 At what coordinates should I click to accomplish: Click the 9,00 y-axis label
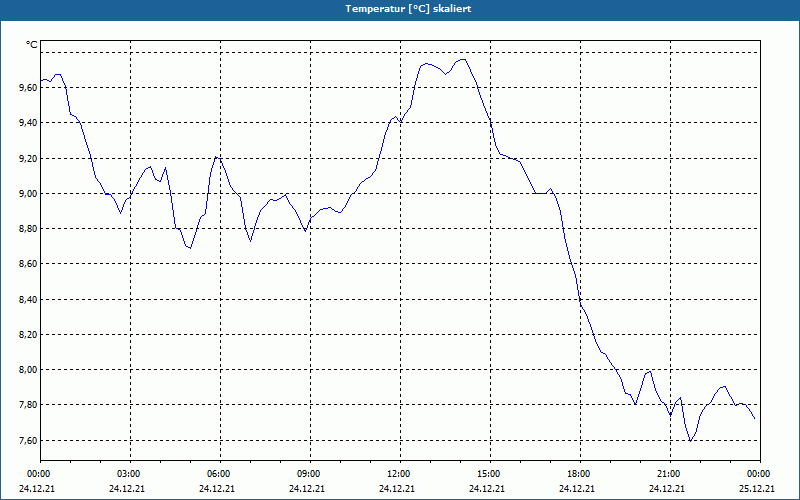tap(28, 193)
